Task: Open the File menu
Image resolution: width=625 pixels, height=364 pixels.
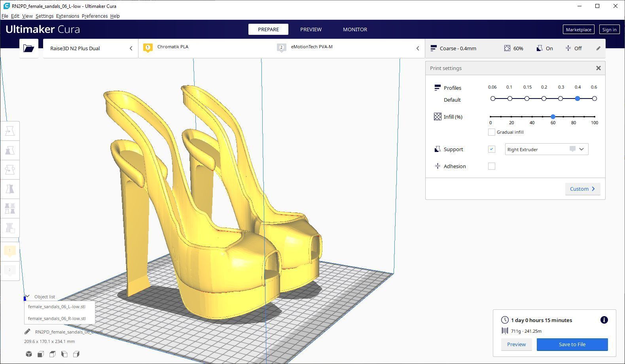Action: pyautogui.click(x=5, y=16)
